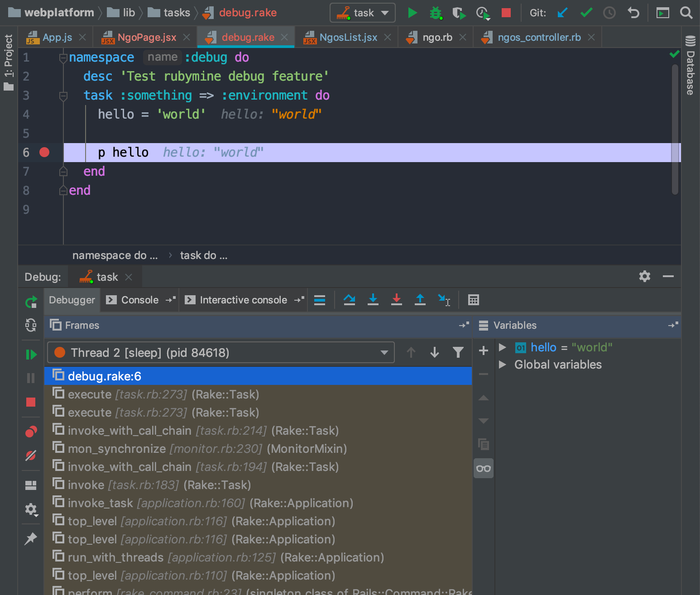Screen dimensions: 700x595
Task: Open the Evaluate Expression calculator icon
Action: (474, 300)
